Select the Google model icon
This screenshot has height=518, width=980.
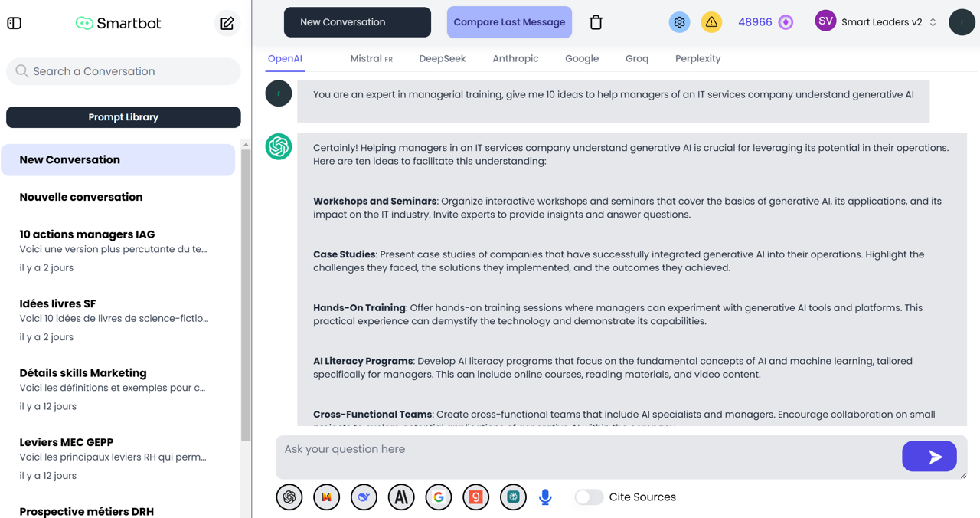439,497
